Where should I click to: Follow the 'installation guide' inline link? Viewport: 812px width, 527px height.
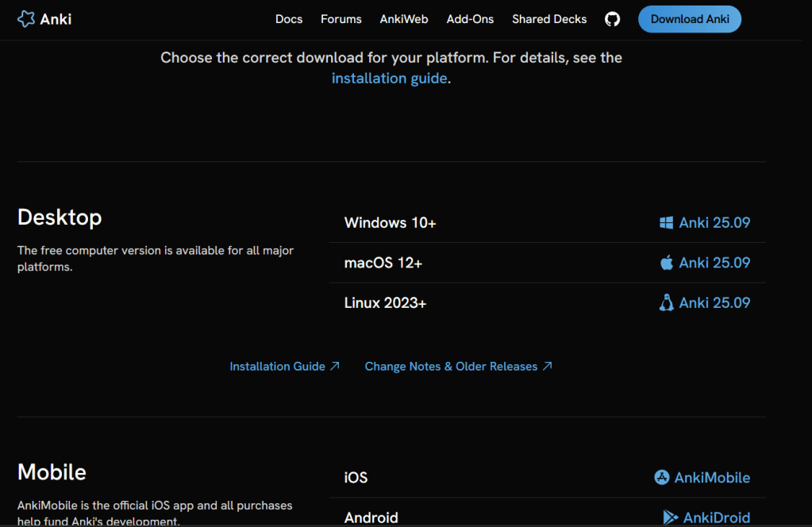[x=389, y=79]
